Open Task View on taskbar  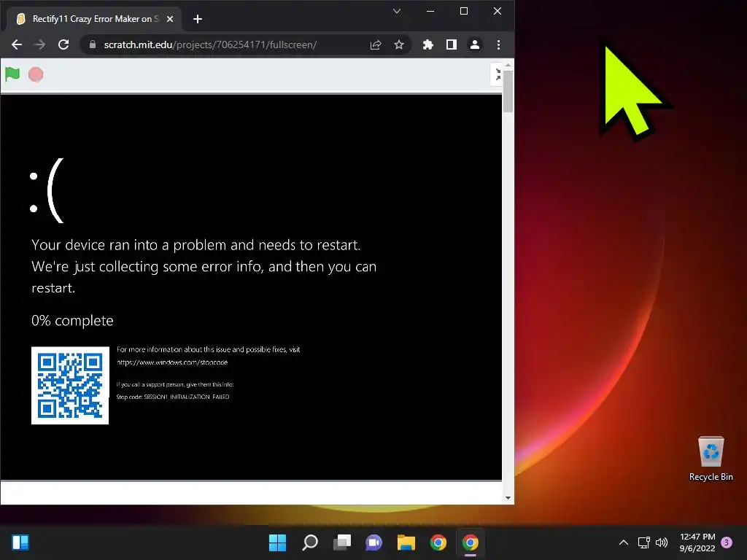pos(342,542)
